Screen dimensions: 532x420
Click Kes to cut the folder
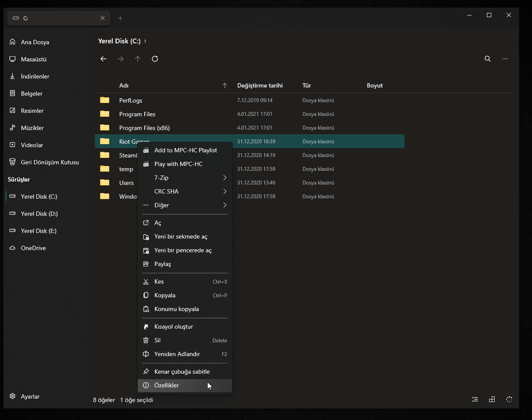pos(185,281)
